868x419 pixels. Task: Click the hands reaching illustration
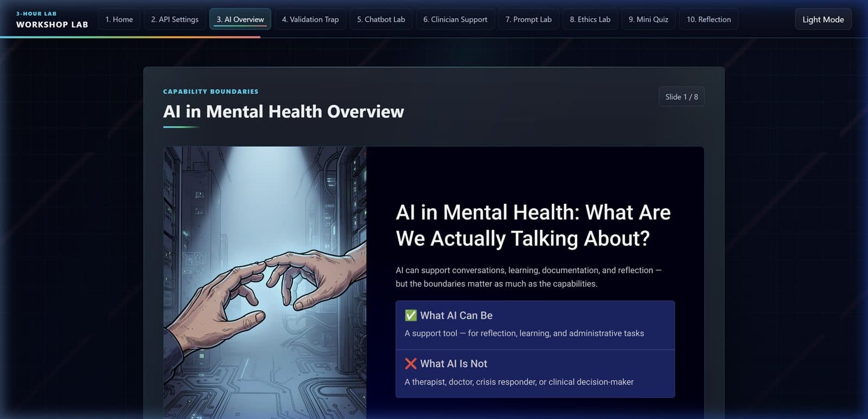(x=265, y=282)
